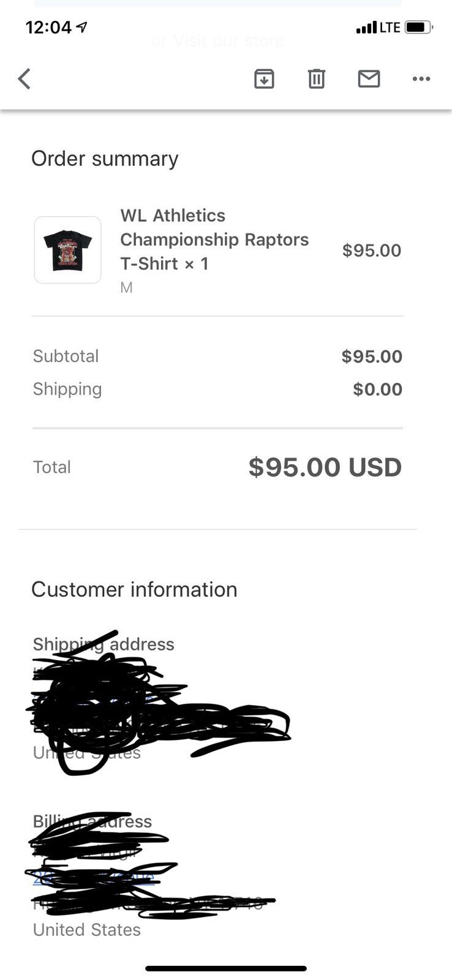Delete the email using the trash icon
The width and height of the screenshot is (452, 980).
point(316,79)
